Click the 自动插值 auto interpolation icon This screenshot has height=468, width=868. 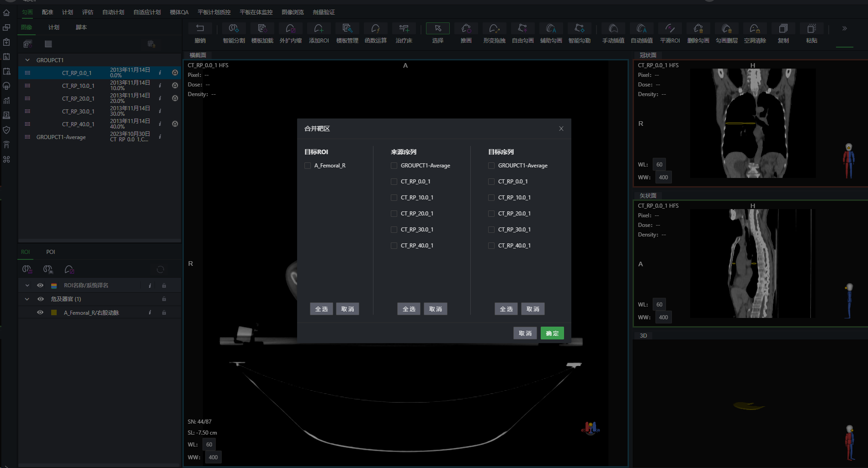coord(642,29)
